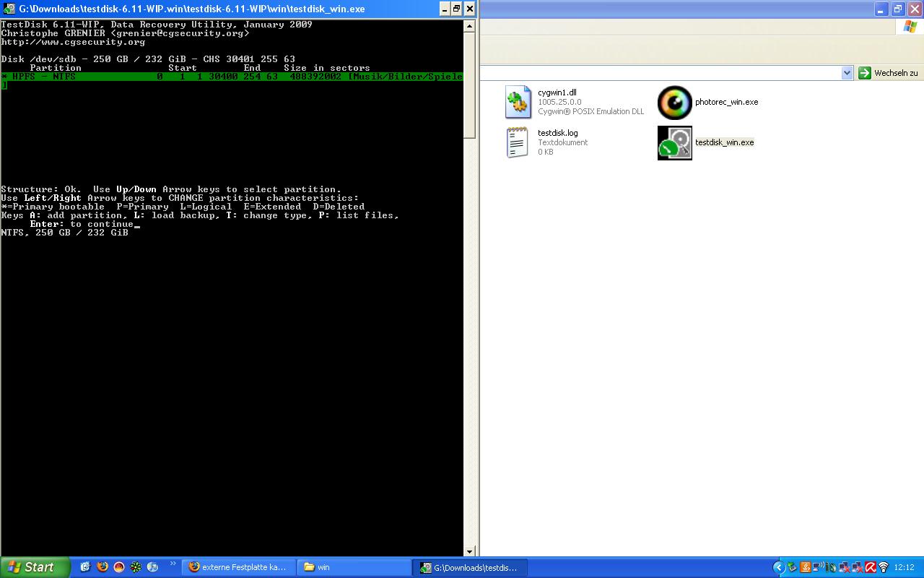Switch to externe Festplatte Firefox taskbar button
The width and height of the screenshot is (924, 578).
[238, 567]
